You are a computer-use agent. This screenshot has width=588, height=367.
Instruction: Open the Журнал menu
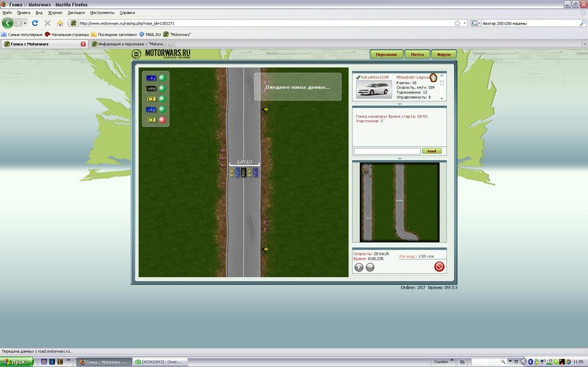[55, 13]
